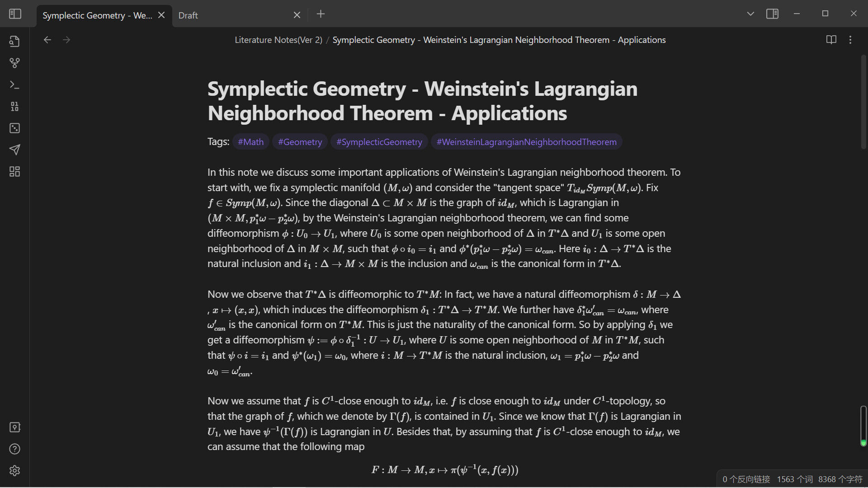
Task: Navigate back with the left arrow
Action: (47, 40)
